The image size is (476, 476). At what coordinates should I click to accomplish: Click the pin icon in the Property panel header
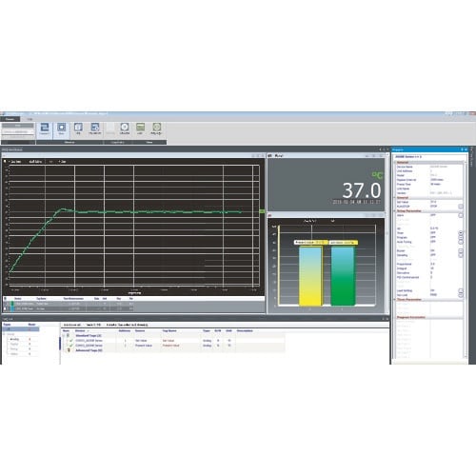click(462, 149)
